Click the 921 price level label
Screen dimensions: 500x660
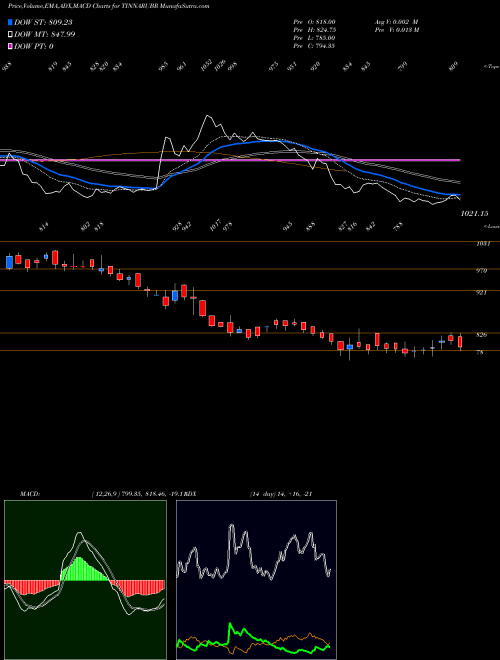click(x=482, y=293)
